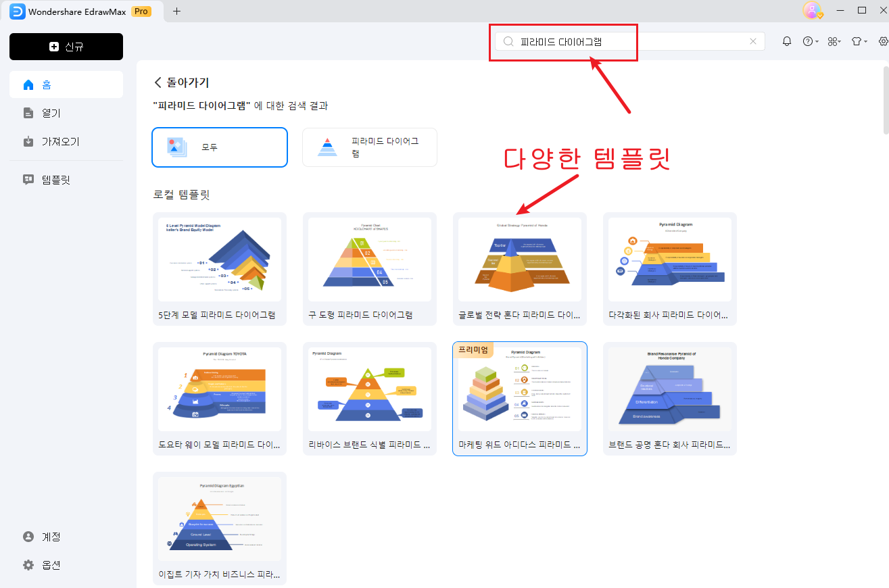889x588 pixels.
Task: Select 홈 in the sidebar
Action: [x=66, y=84]
